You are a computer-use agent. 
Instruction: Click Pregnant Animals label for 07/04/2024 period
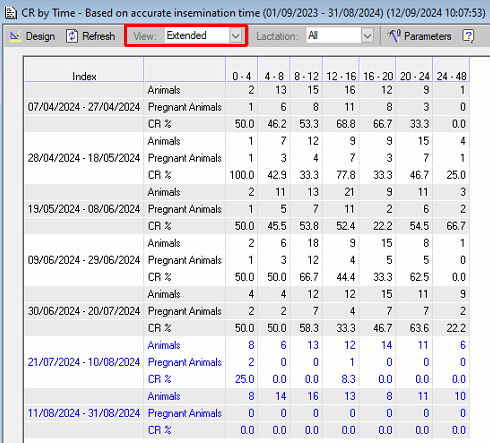tap(185, 107)
